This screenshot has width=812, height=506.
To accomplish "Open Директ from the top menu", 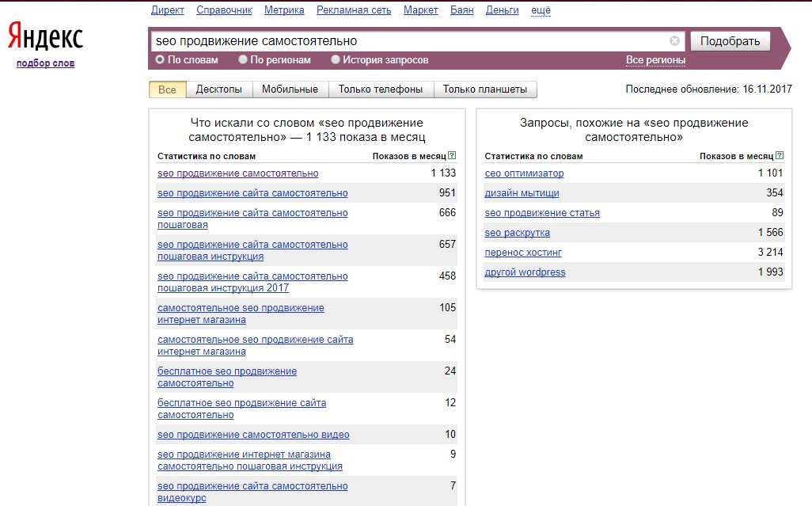I will tap(169, 10).
